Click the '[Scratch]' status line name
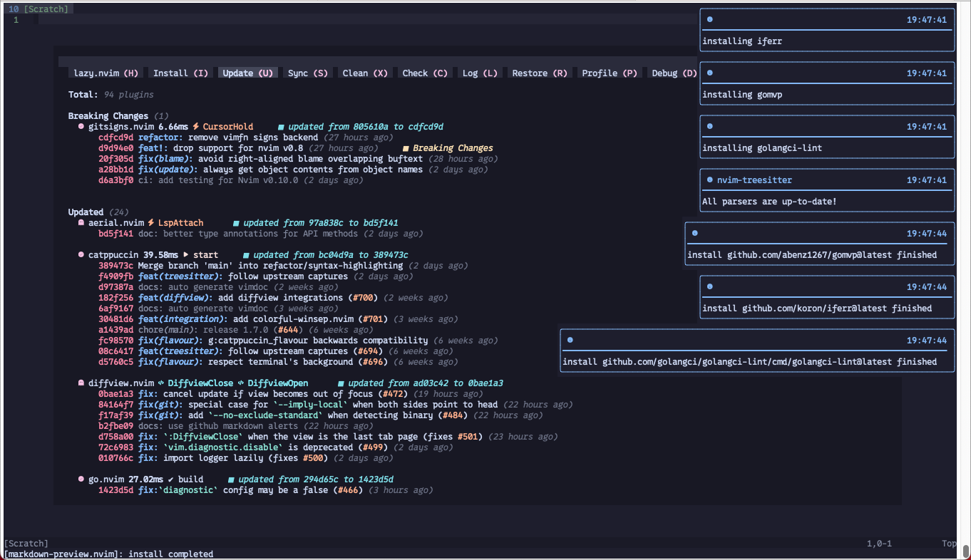This screenshot has height=560, width=971. pos(26,544)
